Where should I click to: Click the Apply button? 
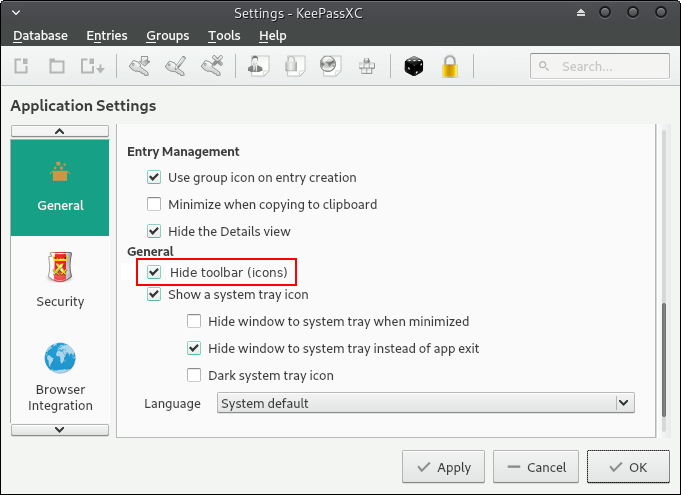pos(443,467)
